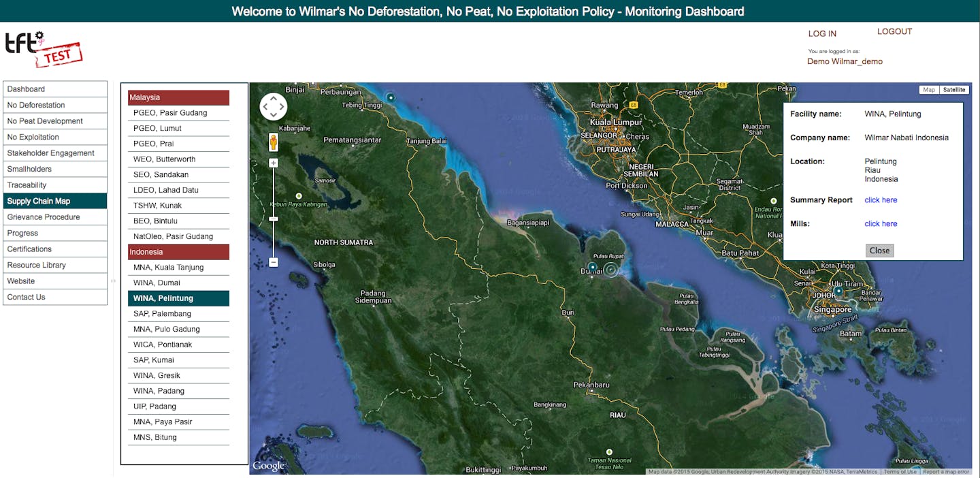Switch map to Map view
980x478 pixels.
click(x=928, y=90)
